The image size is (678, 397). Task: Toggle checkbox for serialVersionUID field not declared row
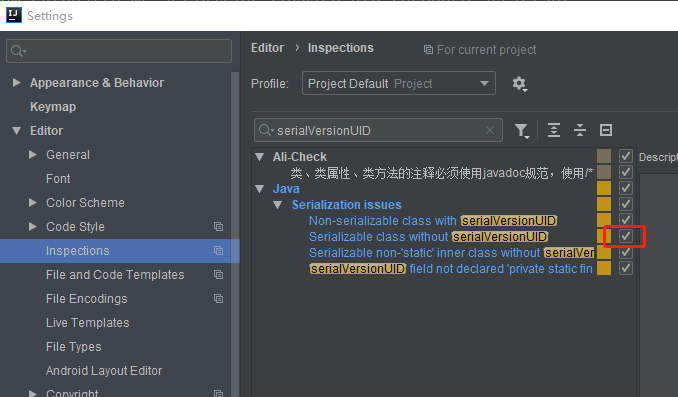[x=626, y=268]
